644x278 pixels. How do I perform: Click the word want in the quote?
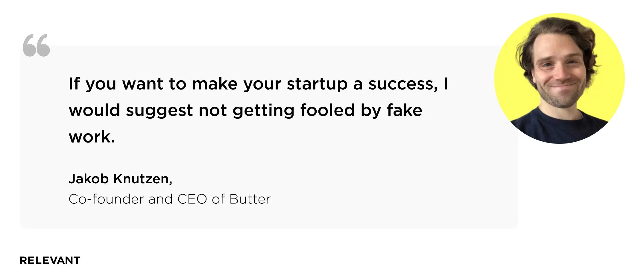(x=143, y=84)
